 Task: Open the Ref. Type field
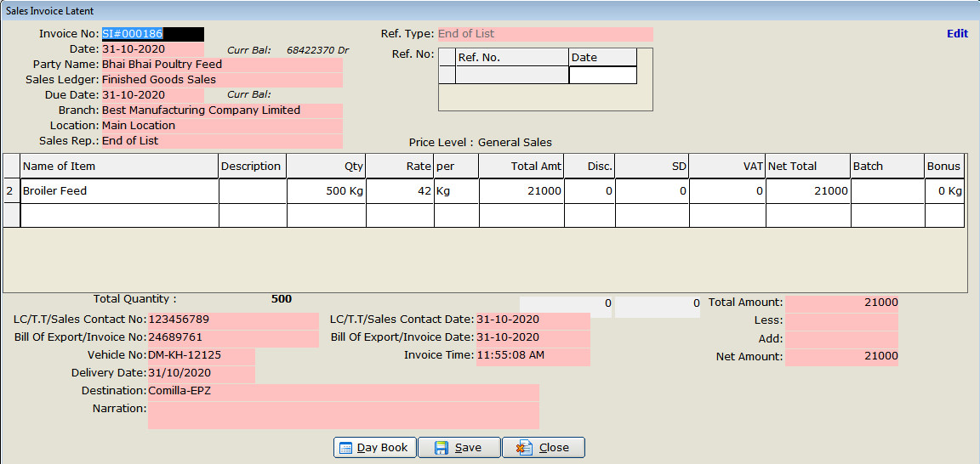545,34
